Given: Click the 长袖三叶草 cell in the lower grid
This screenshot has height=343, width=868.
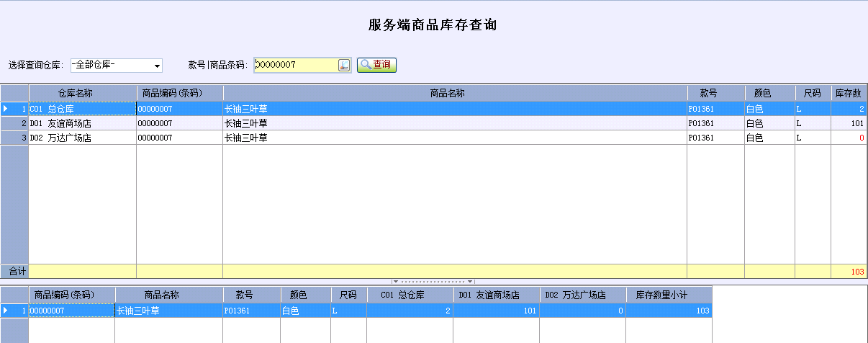Looking at the screenshot, I should click(168, 311).
